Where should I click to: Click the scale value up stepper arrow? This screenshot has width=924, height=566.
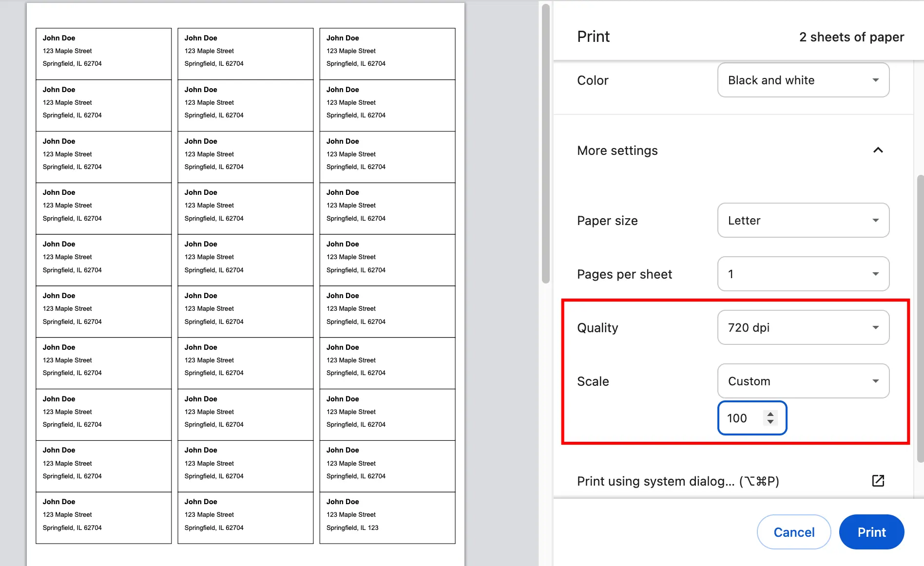pos(770,414)
